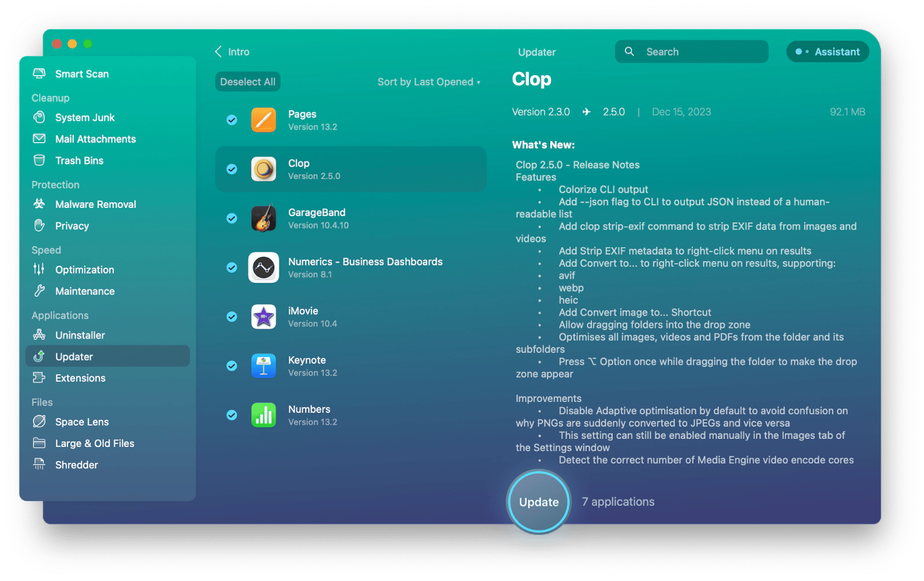The height and width of the screenshot is (581, 924).
Task: Select the 'Keynote' app name
Action: (307, 360)
